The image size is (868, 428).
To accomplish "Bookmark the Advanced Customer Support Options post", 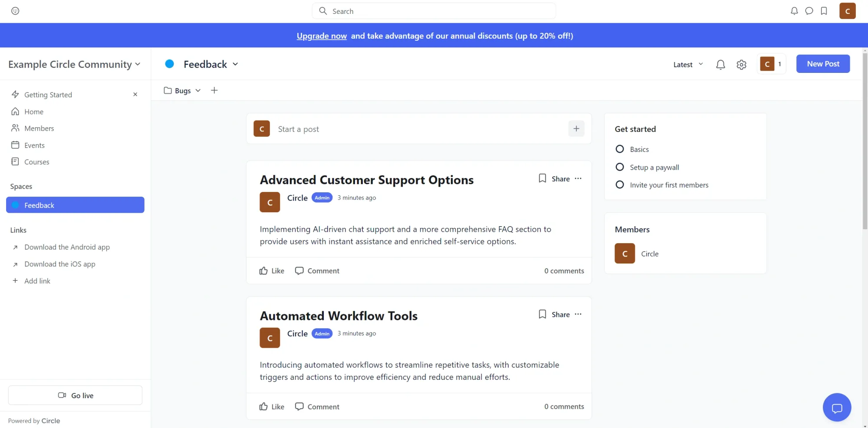I will coord(542,178).
